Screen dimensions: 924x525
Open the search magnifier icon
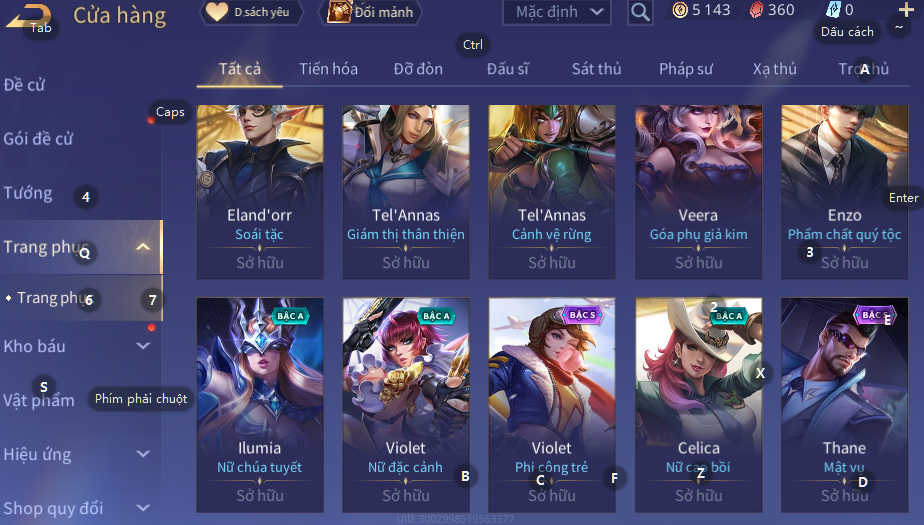click(x=640, y=12)
